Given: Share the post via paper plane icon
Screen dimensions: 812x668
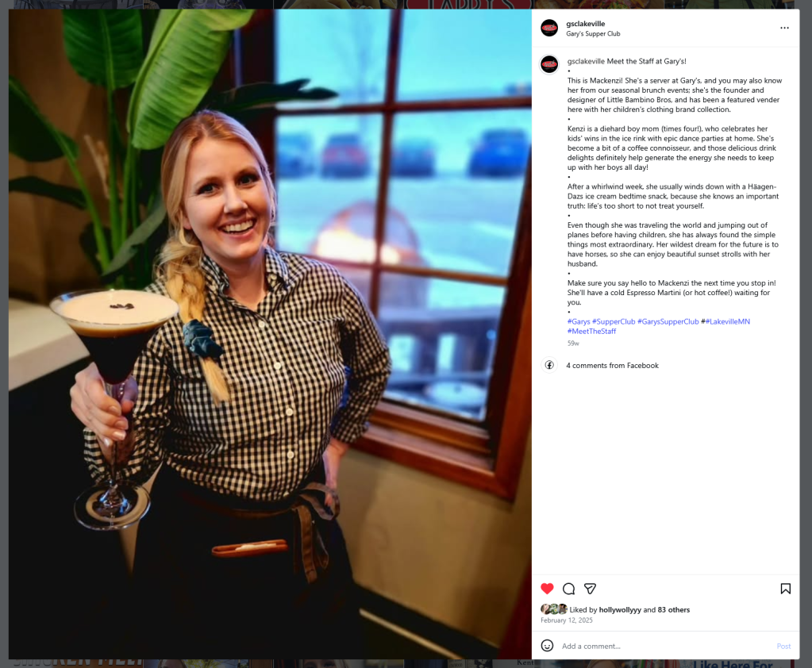Looking at the screenshot, I should (590, 589).
